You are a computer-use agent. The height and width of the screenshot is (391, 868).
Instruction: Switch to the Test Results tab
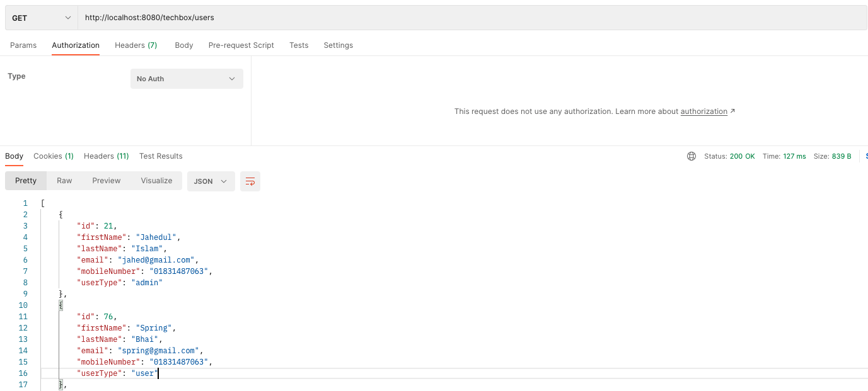(161, 156)
